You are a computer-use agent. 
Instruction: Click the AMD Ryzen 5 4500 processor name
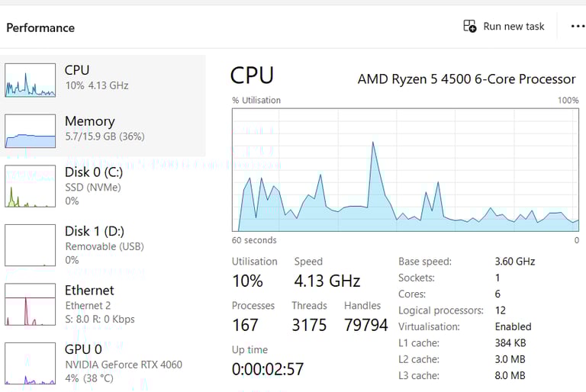(466, 79)
